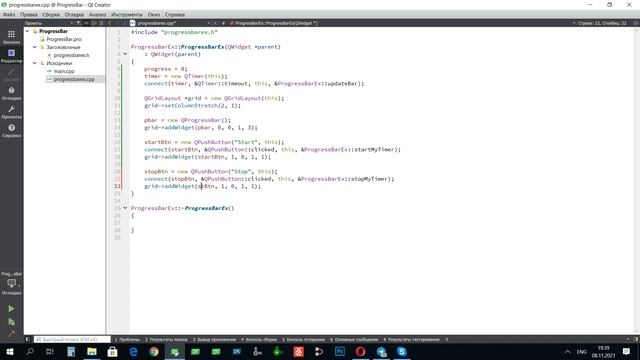The height and width of the screenshot is (360, 640).
Task: Open Skype from the taskbar
Action: tap(402, 351)
